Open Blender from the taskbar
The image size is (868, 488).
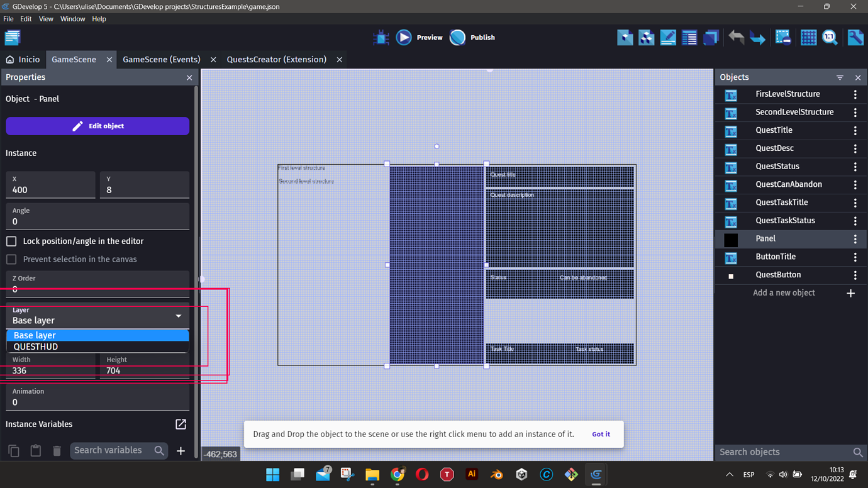click(497, 475)
